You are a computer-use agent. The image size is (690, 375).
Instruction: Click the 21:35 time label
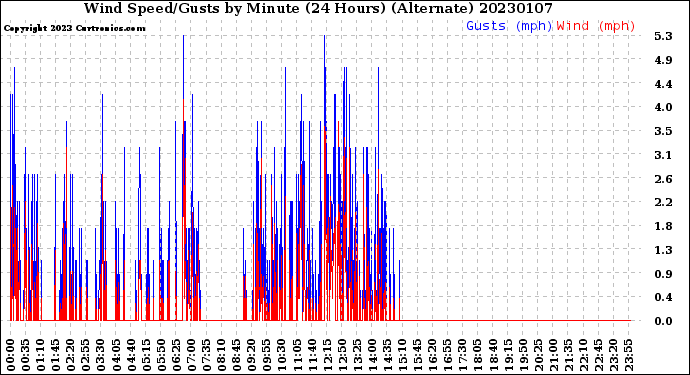[568, 355]
